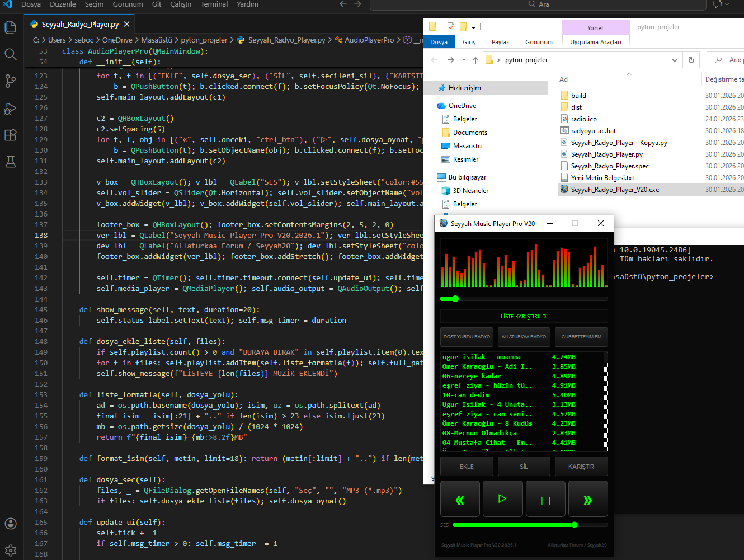
Task: Click the play button in music player
Action: point(502,498)
